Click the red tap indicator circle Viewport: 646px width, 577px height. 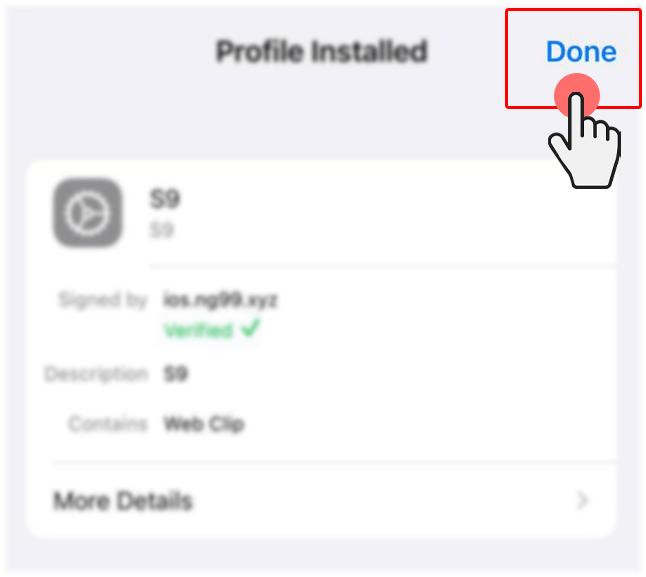pyautogui.click(x=576, y=96)
